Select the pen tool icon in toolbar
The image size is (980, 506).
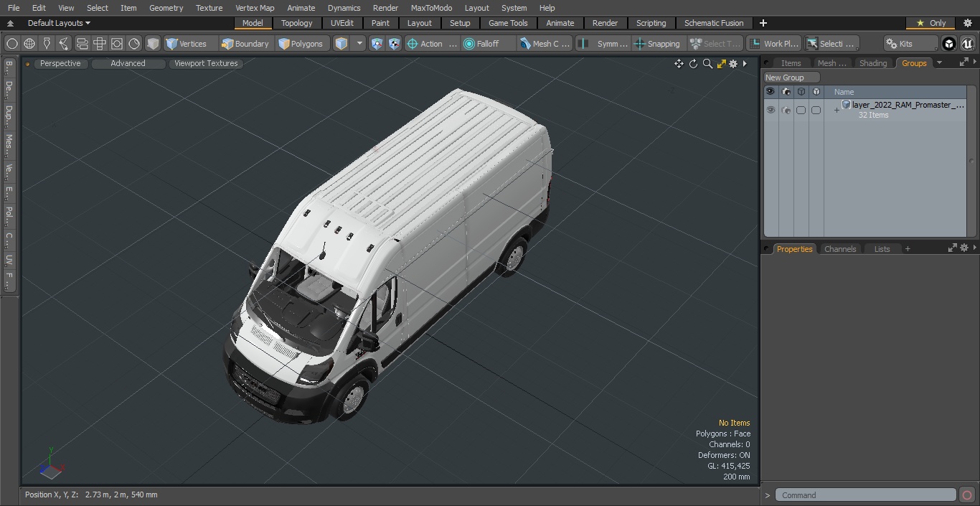pos(47,44)
